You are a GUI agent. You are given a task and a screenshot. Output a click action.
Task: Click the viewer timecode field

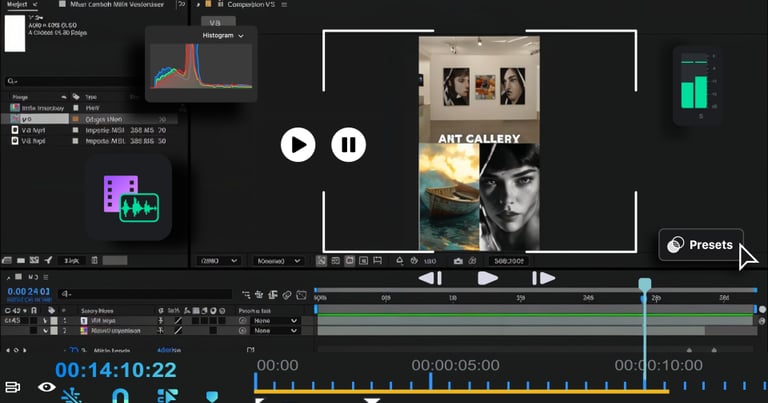pos(509,261)
